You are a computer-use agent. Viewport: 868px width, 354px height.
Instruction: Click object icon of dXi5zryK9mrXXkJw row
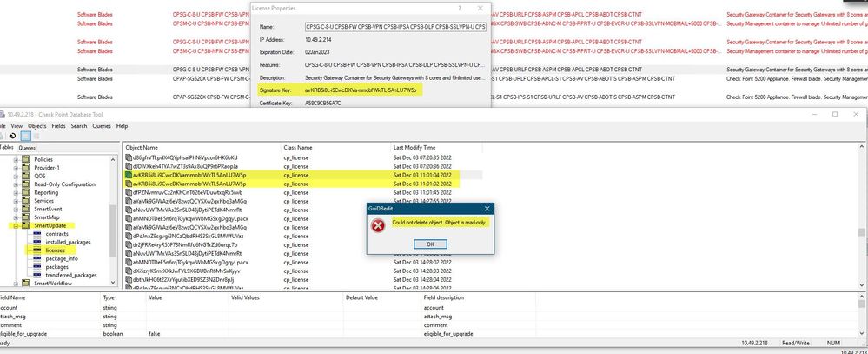click(x=129, y=271)
